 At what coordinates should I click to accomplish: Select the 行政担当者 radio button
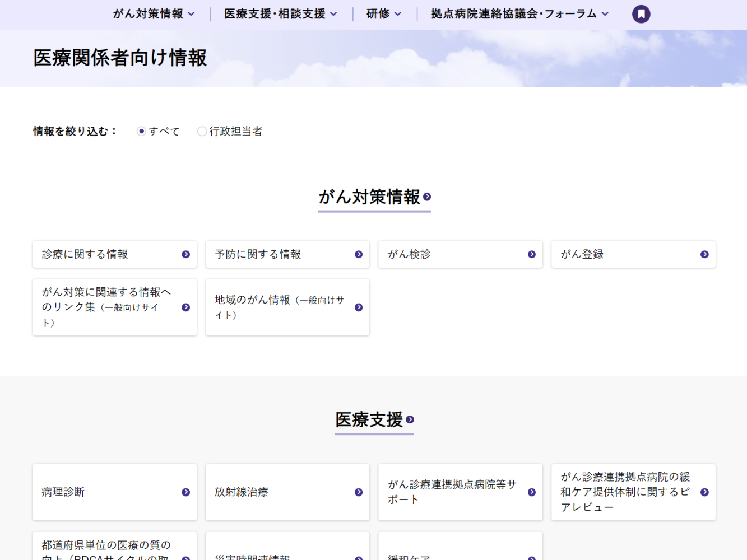tap(202, 131)
